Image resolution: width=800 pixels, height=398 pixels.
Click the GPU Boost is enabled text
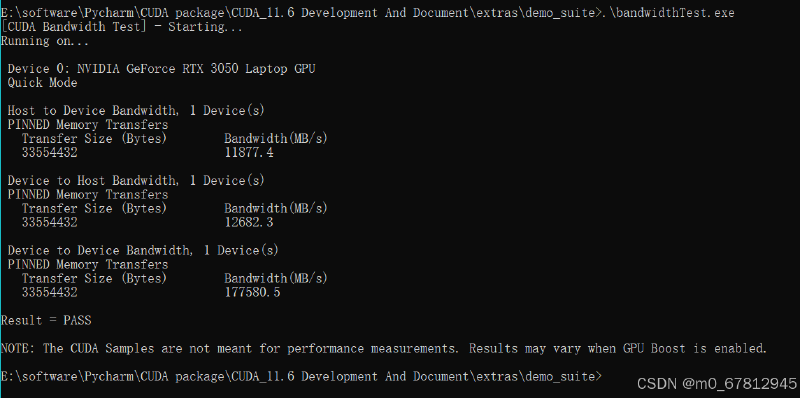click(695, 349)
